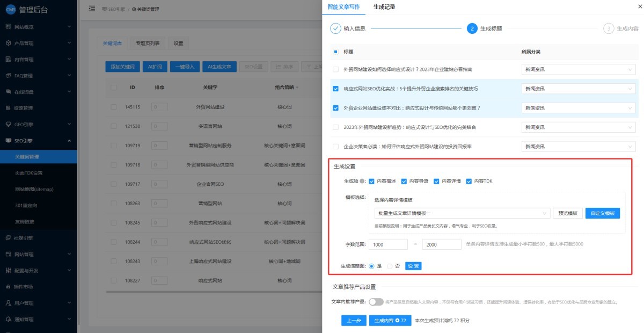This screenshot has width=644, height=333.
Task: Uncheck the 内容TDK generation option
Action: coord(469,182)
